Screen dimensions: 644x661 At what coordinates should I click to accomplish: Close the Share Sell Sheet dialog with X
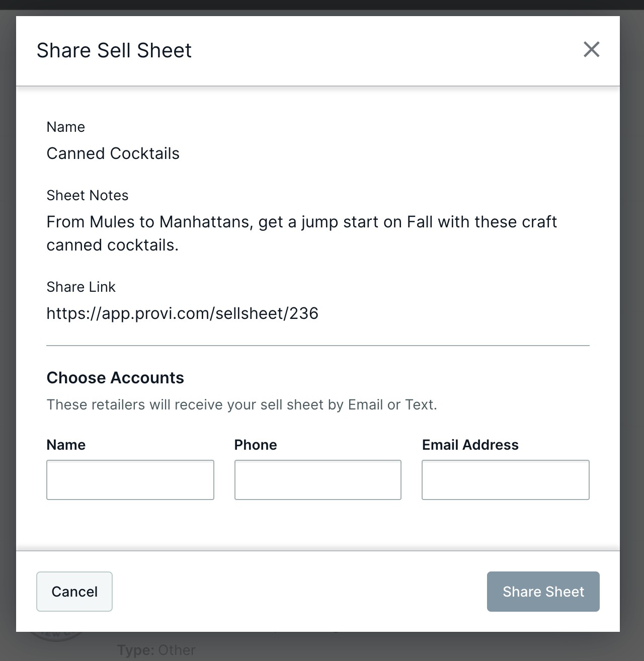(592, 50)
